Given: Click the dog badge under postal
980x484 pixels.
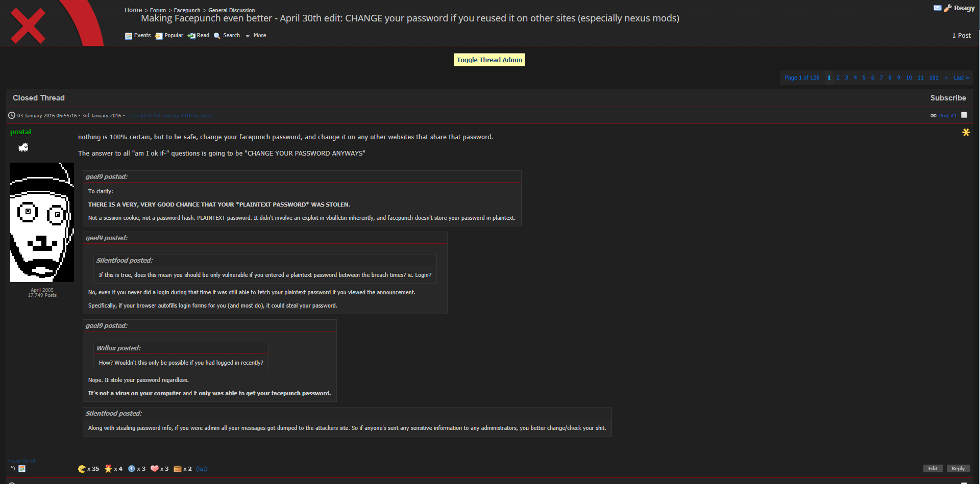Looking at the screenshot, I should (23, 147).
